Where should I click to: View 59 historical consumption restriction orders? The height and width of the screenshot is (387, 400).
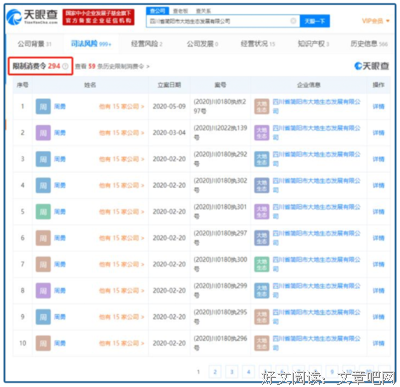point(112,66)
